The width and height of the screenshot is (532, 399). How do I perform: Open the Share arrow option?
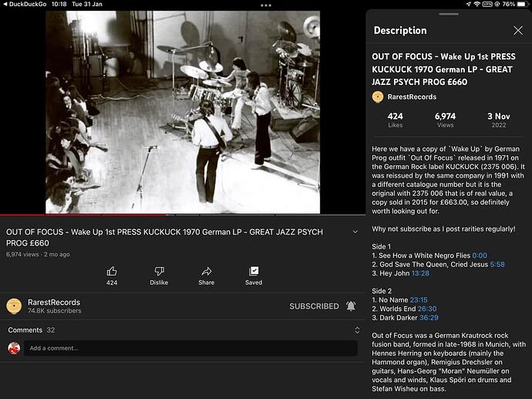pos(207,272)
